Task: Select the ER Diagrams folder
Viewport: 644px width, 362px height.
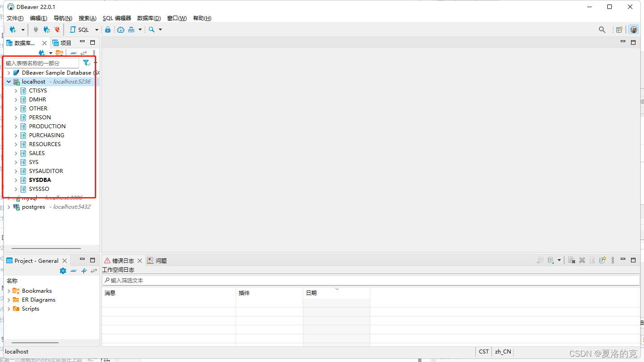Action: coord(38,299)
